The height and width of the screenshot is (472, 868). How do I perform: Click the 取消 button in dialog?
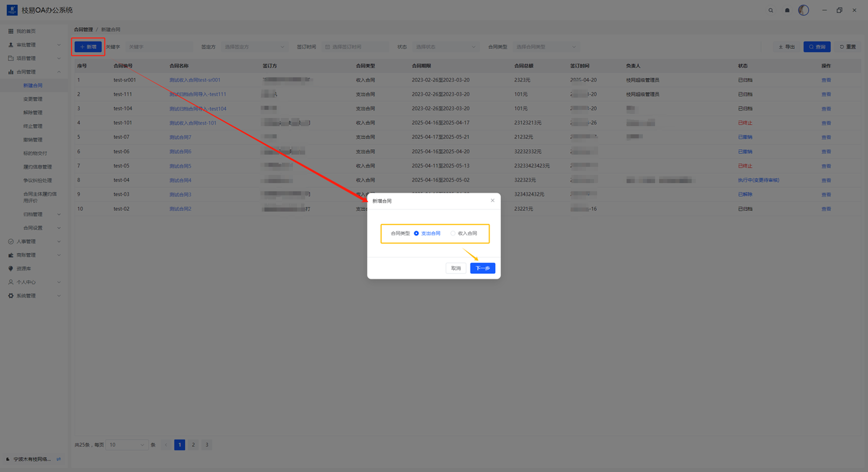(456, 269)
